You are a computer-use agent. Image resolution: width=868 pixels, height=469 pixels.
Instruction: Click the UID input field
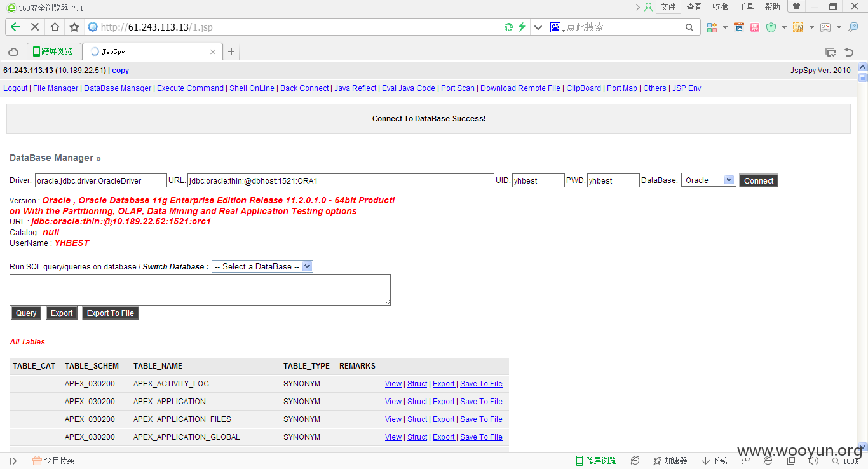point(538,180)
